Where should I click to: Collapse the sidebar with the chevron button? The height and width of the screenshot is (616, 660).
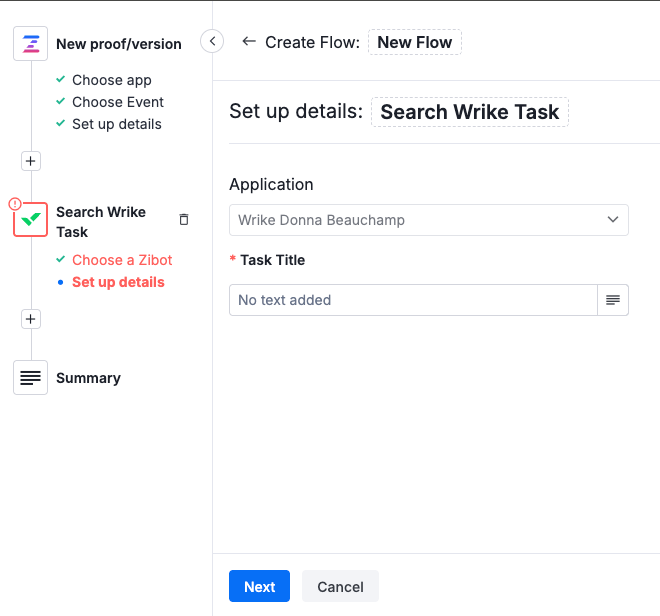click(x=212, y=41)
